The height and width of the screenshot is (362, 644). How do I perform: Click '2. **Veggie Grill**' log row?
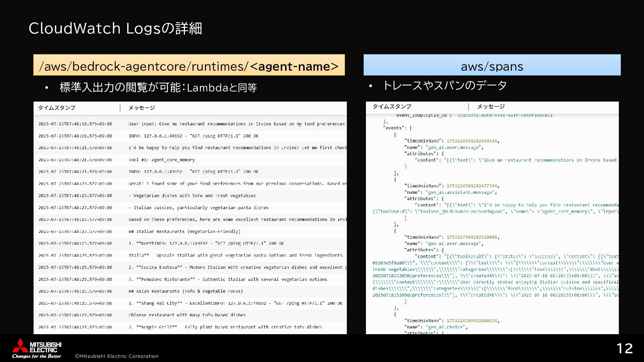pos(190,327)
